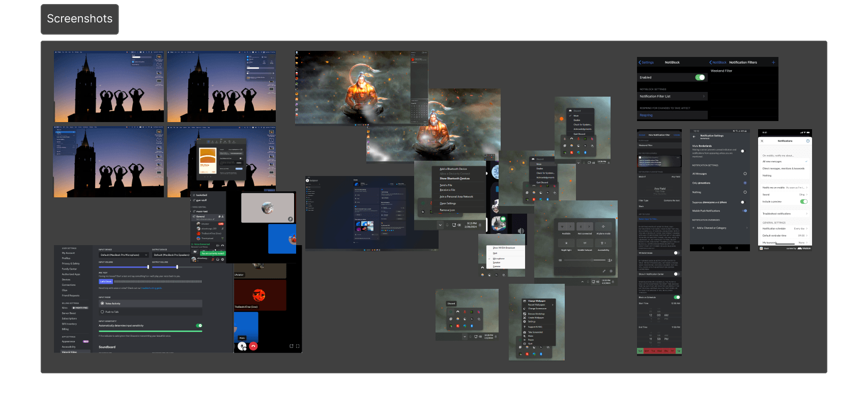Select the All Messages radio in Discord notifications

pyautogui.click(x=745, y=173)
